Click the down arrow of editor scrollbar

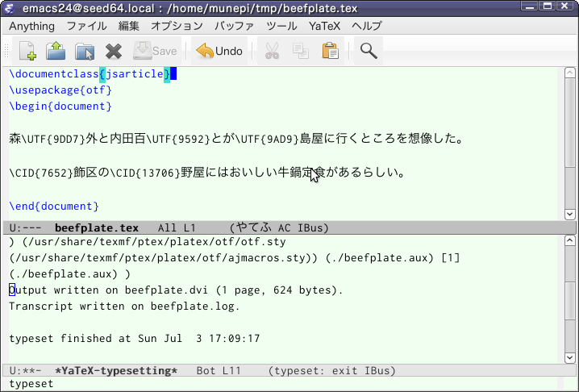[570, 214]
